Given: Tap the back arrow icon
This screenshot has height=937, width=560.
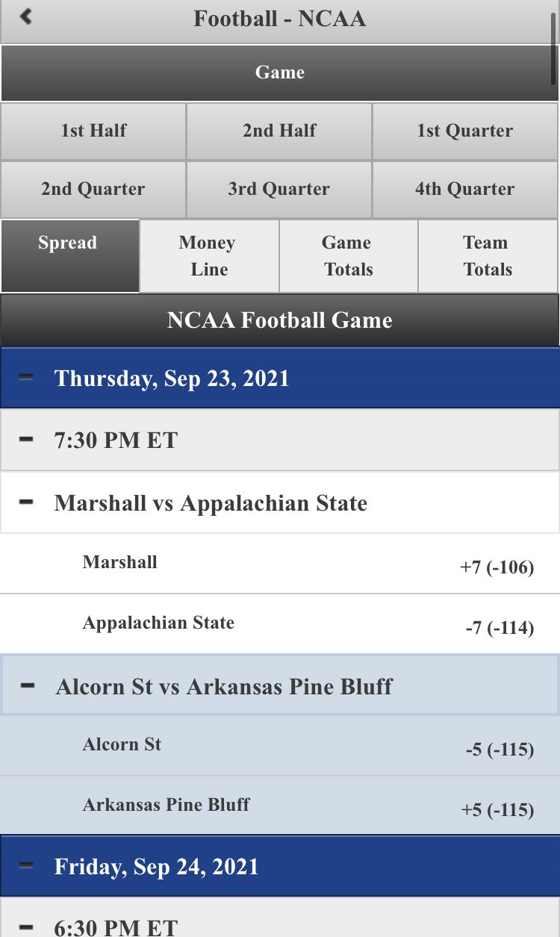Looking at the screenshot, I should pyautogui.click(x=26, y=16).
